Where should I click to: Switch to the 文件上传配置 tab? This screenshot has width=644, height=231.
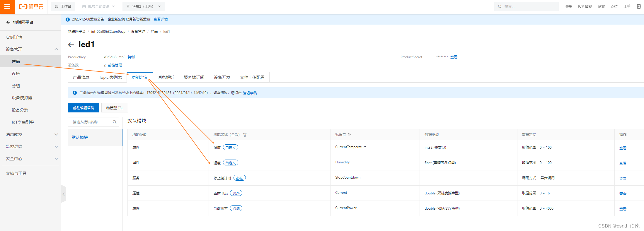coord(252,77)
